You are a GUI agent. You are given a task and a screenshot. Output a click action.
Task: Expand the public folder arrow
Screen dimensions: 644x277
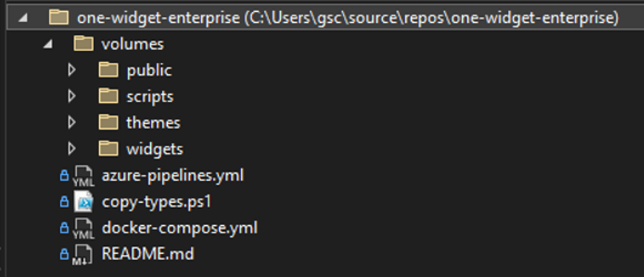[72, 70]
